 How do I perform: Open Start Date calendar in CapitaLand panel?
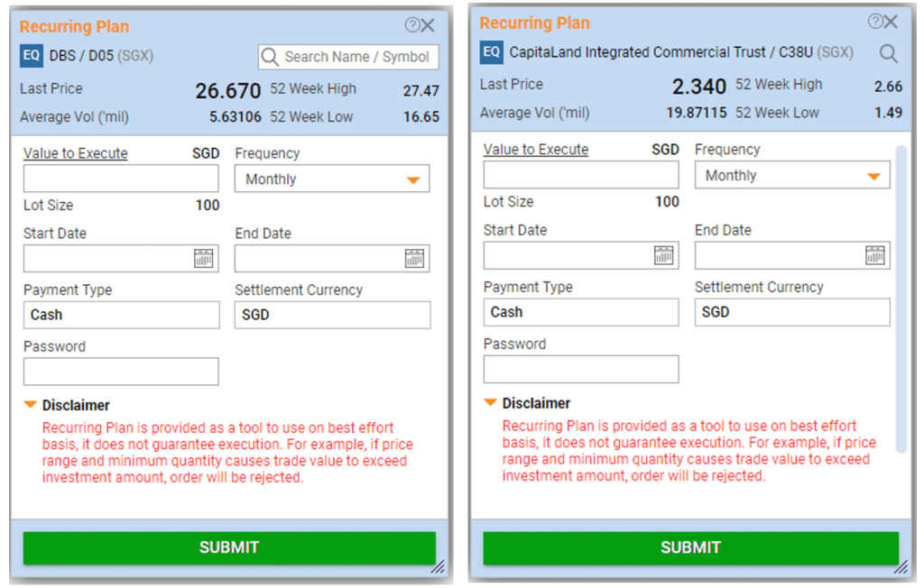(664, 255)
